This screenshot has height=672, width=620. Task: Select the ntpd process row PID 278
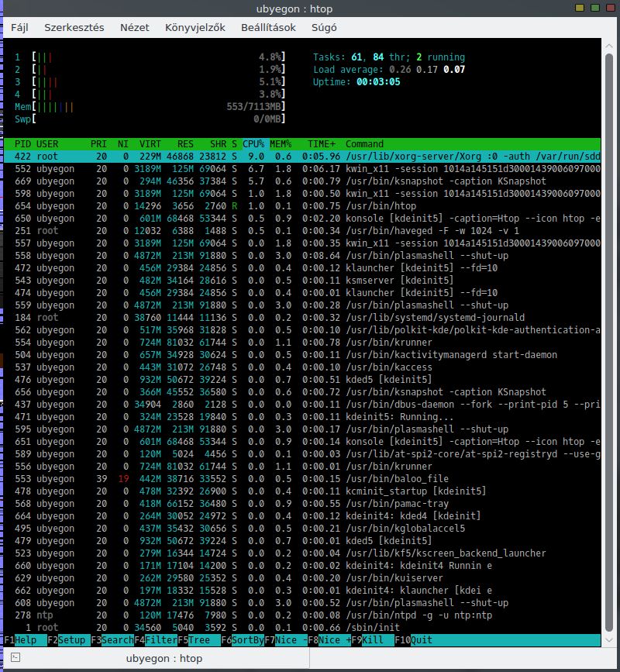click(x=302, y=615)
